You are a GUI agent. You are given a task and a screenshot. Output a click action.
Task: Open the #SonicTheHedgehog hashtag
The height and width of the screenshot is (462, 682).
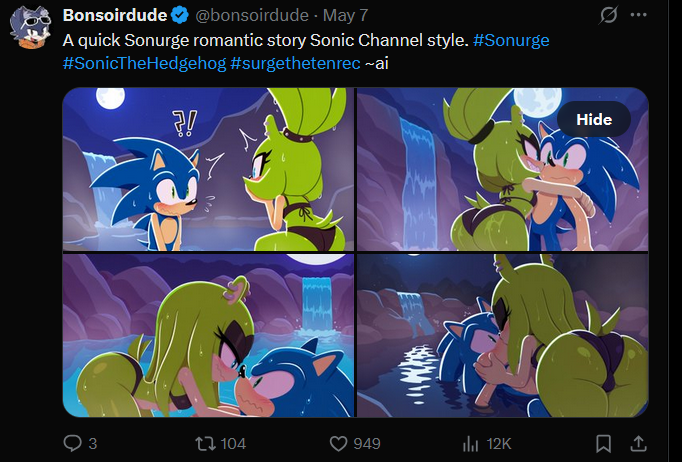(x=144, y=64)
